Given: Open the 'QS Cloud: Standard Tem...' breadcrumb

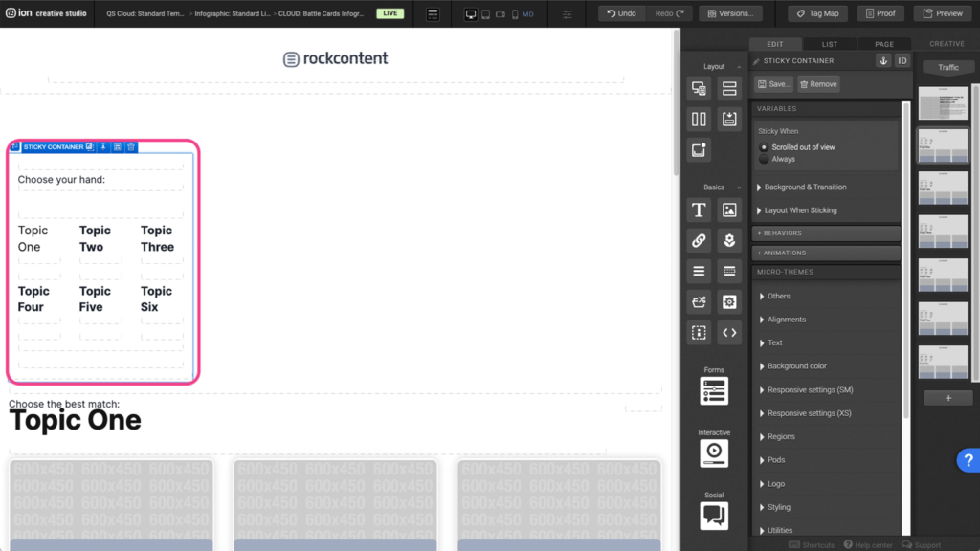Looking at the screenshot, I should pyautogui.click(x=145, y=13).
